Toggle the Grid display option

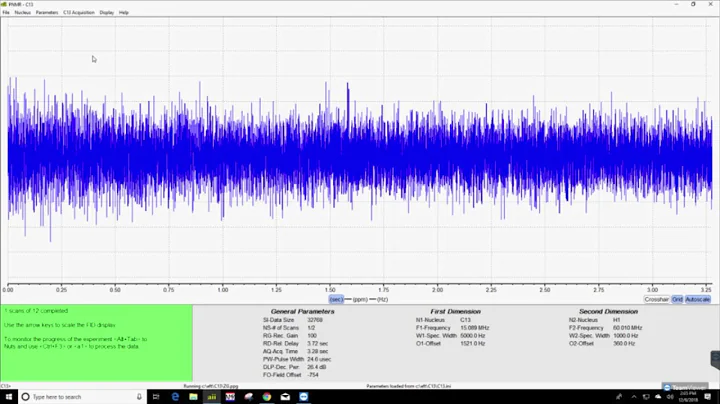pyautogui.click(x=677, y=299)
